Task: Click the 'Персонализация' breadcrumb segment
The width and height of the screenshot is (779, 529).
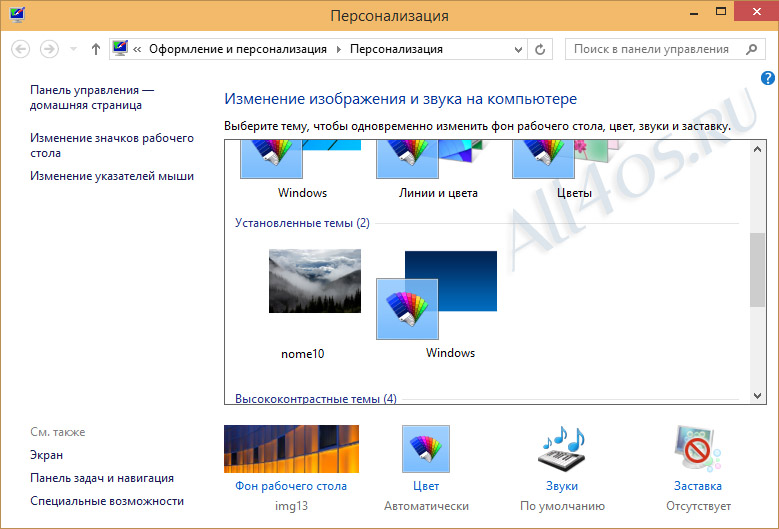Action: (x=396, y=49)
